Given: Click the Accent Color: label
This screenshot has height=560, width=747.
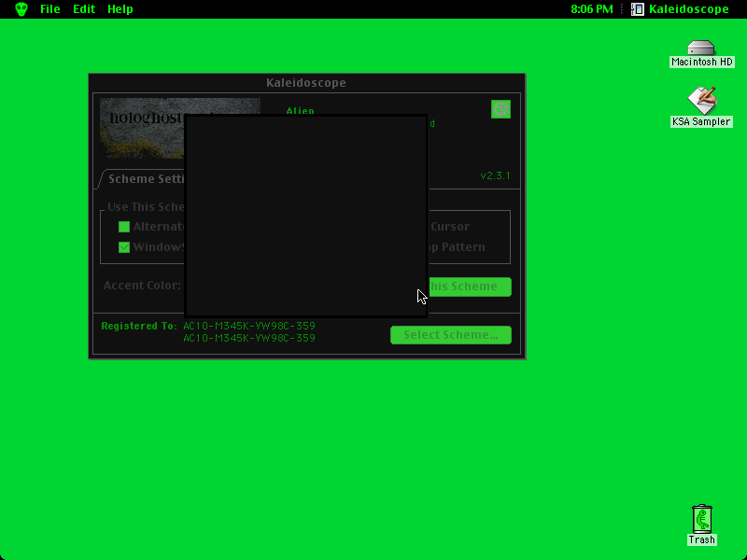Looking at the screenshot, I should pyautogui.click(x=143, y=286).
